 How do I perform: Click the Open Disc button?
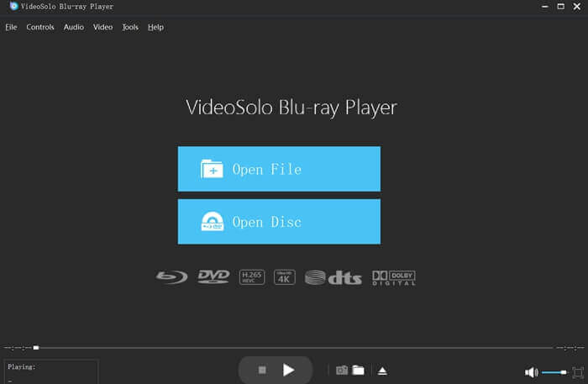coord(279,222)
